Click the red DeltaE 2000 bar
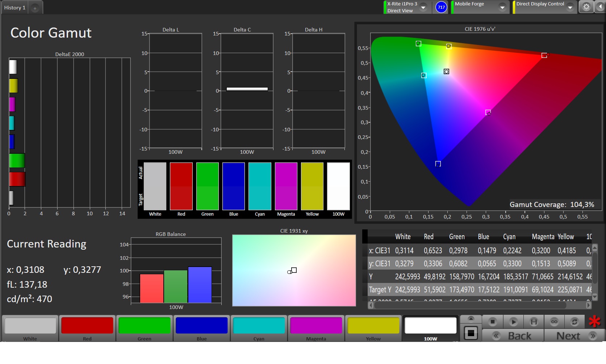The height and width of the screenshot is (364, 606). [17, 179]
